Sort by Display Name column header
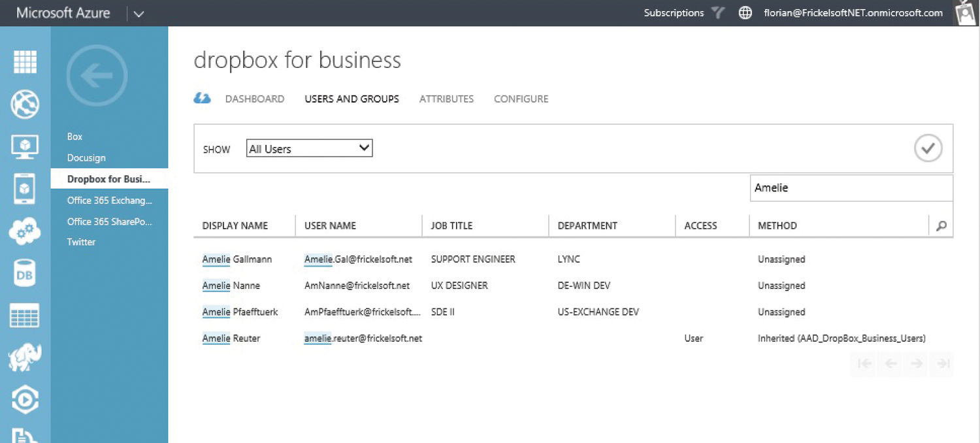Screen dimensions: 980x443 tap(235, 225)
